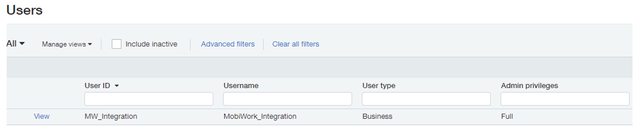Expand the Manage views menu

click(x=67, y=44)
